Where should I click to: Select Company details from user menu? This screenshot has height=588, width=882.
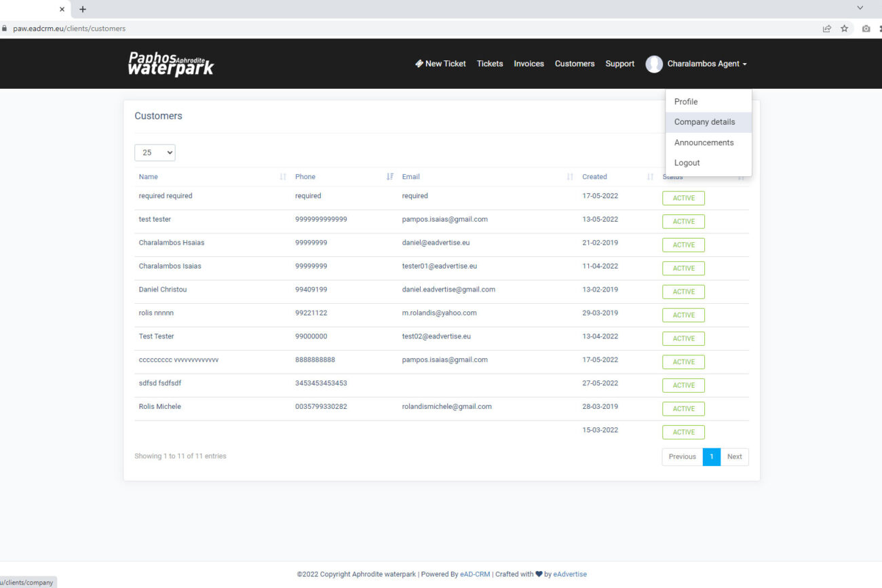704,122
